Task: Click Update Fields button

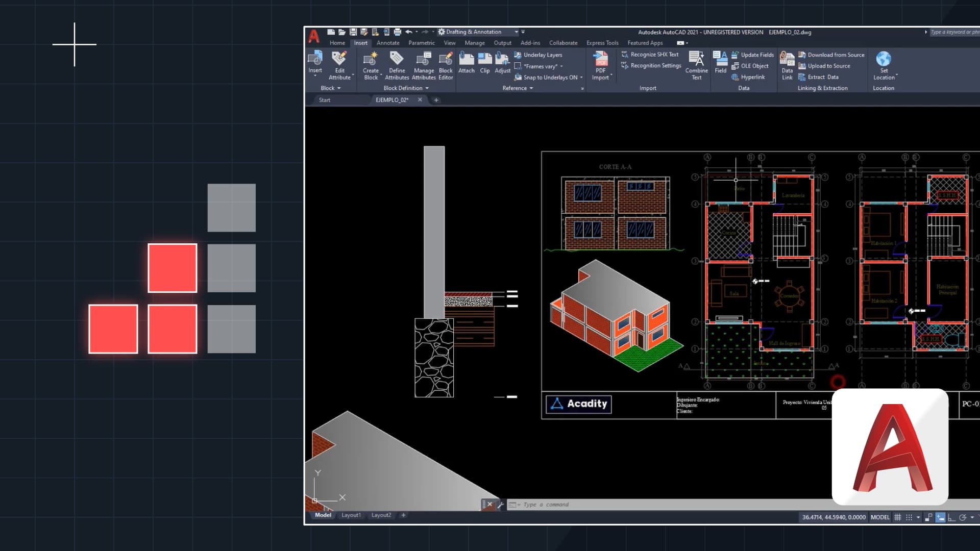Action: tap(757, 55)
